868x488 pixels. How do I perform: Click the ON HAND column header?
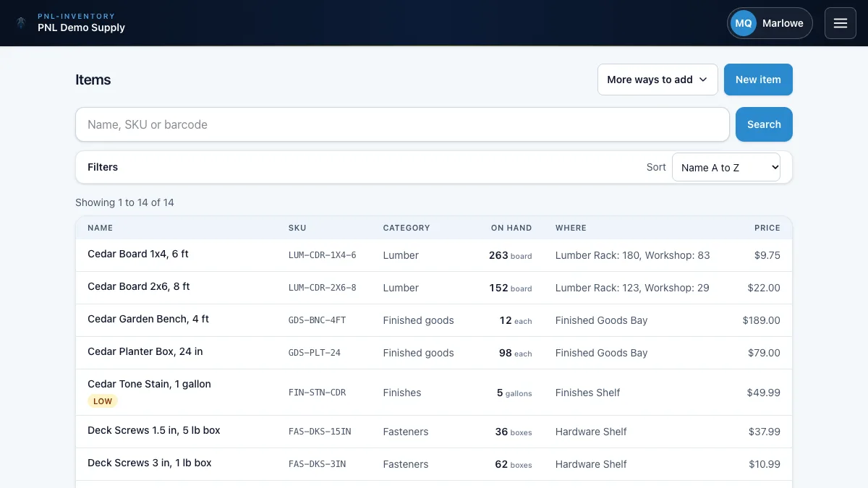(511, 228)
